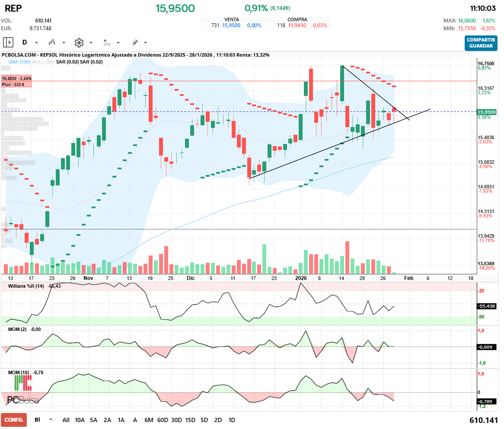504x429 pixels.
Task: Click the MAX value 16,0600
Action: click(467, 21)
